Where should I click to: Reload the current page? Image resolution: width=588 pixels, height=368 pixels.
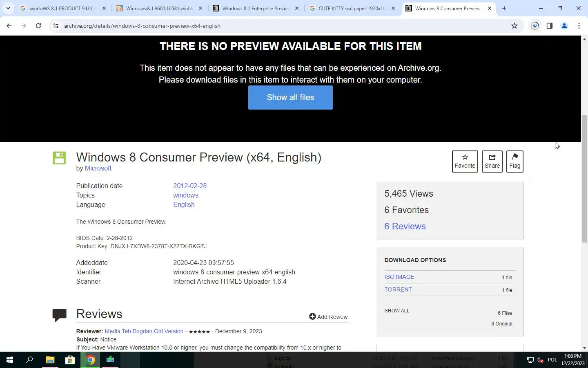[38, 26]
